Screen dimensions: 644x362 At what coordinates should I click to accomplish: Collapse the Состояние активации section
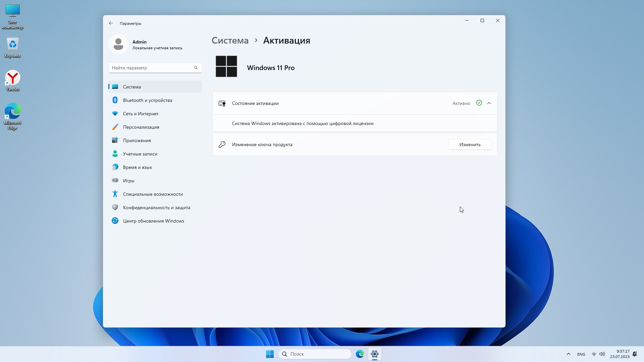pos(489,103)
